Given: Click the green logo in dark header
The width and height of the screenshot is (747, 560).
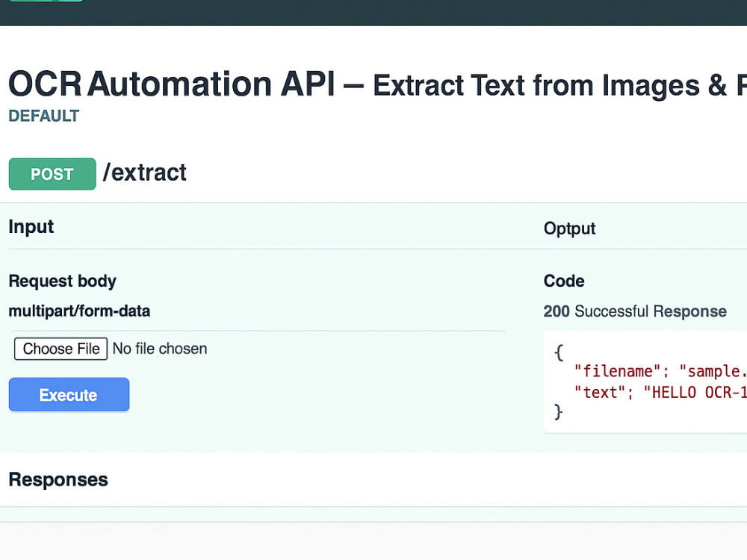Looking at the screenshot, I should (46, 1).
